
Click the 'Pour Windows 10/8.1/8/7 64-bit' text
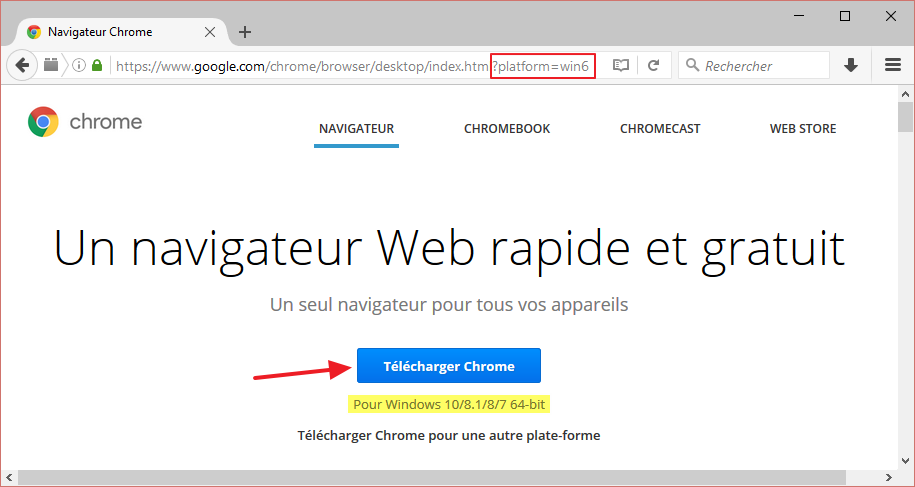(449, 404)
